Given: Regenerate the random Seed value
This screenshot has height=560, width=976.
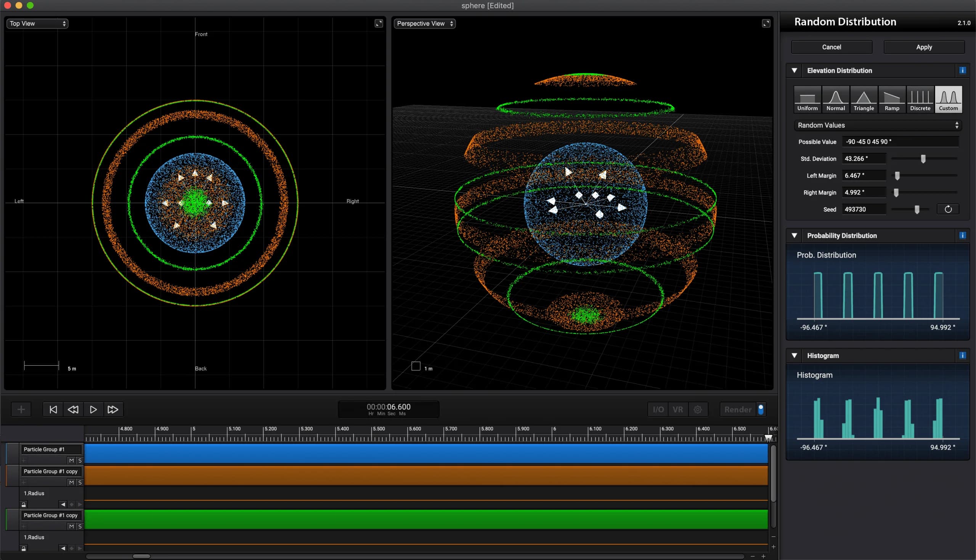Looking at the screenshot, I should [948, 209].
